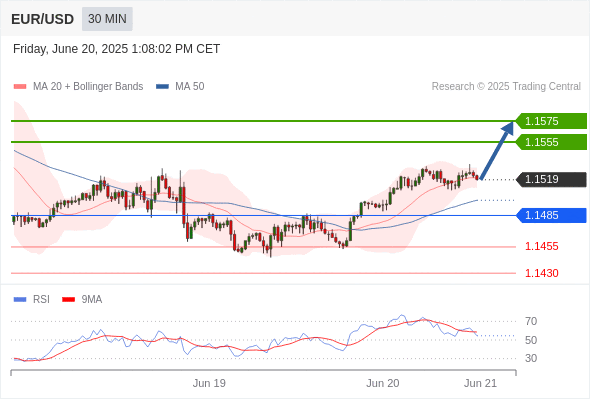Toggle the RSI legend entry

pos(32,300)
